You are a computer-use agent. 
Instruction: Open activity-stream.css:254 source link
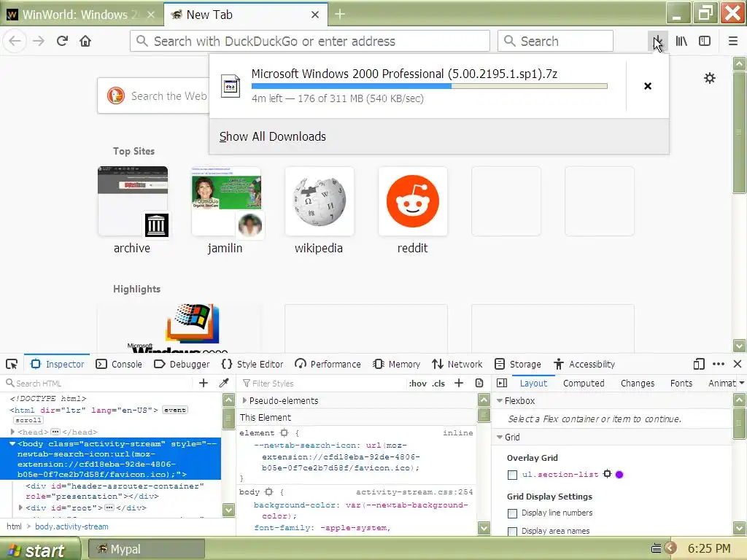pos(414,492)
